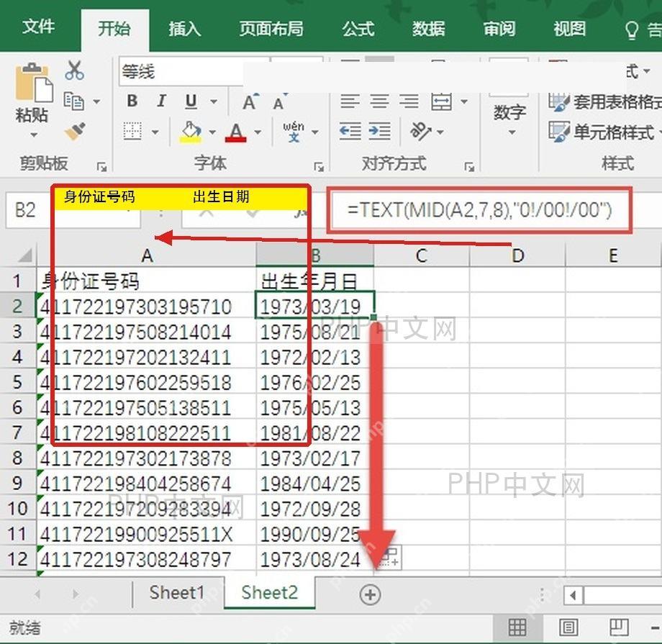Click cell showing 1972/09/28
Screen dimensions: 662x644
point(315,509)
